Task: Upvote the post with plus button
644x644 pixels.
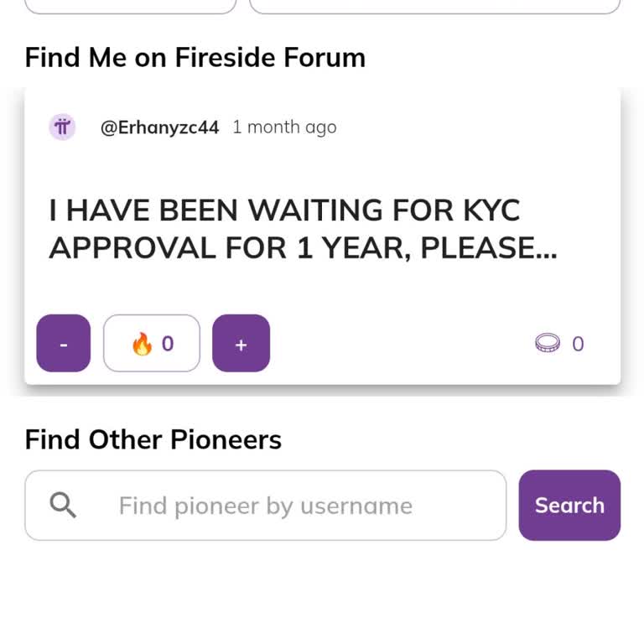Action: point(241,343)
